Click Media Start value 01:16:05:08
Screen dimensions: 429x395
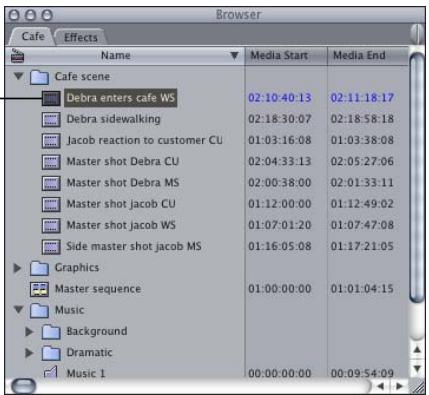tap(280, 247)
